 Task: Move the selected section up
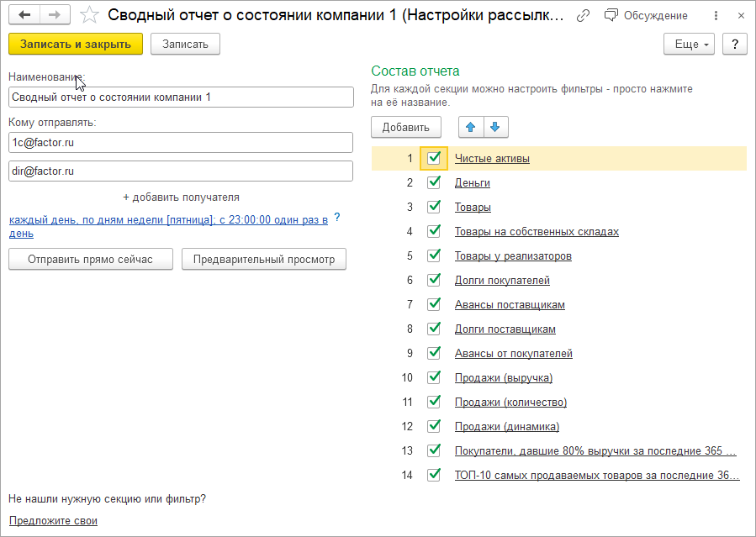471,127
